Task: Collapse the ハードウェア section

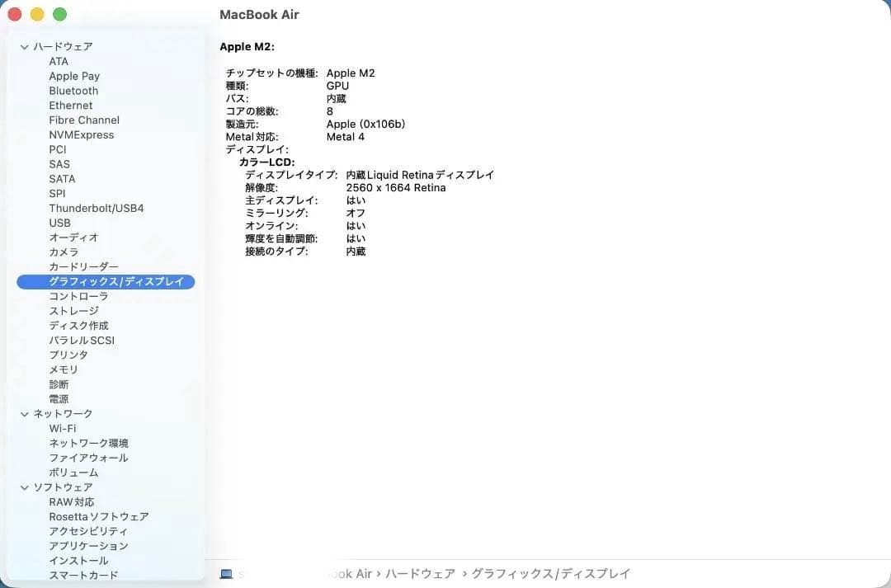Action: (x=25, y=46)
